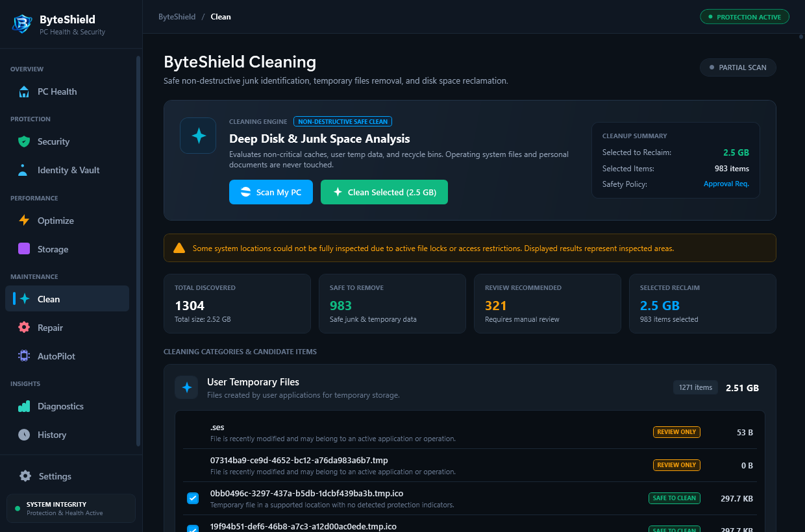Click the Optimize lightning bolt icon

pyautogui.click(x=24, y=221)
